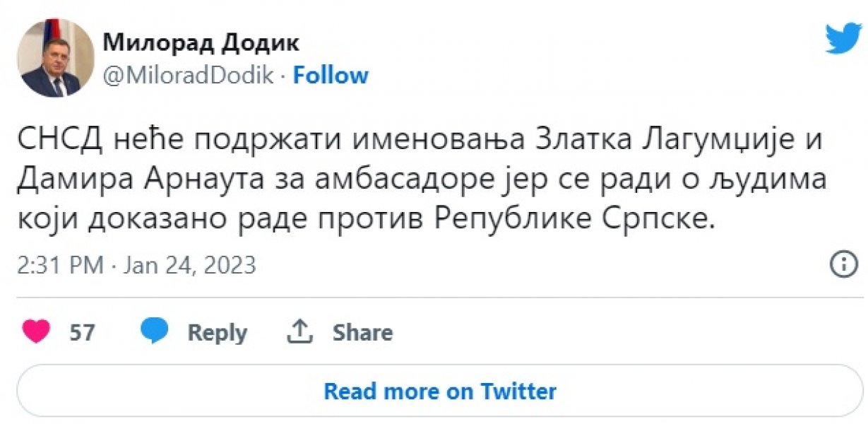Click Milorad Dodik's profile picture
Image resolution: width=868 pixels, height=424 pixels.
pos(55,54)
